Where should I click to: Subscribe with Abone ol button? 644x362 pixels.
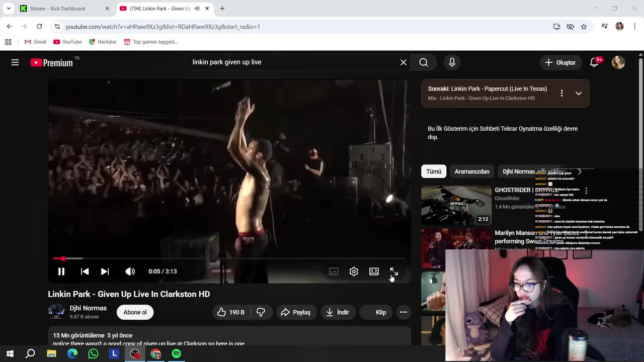point(135,312)
